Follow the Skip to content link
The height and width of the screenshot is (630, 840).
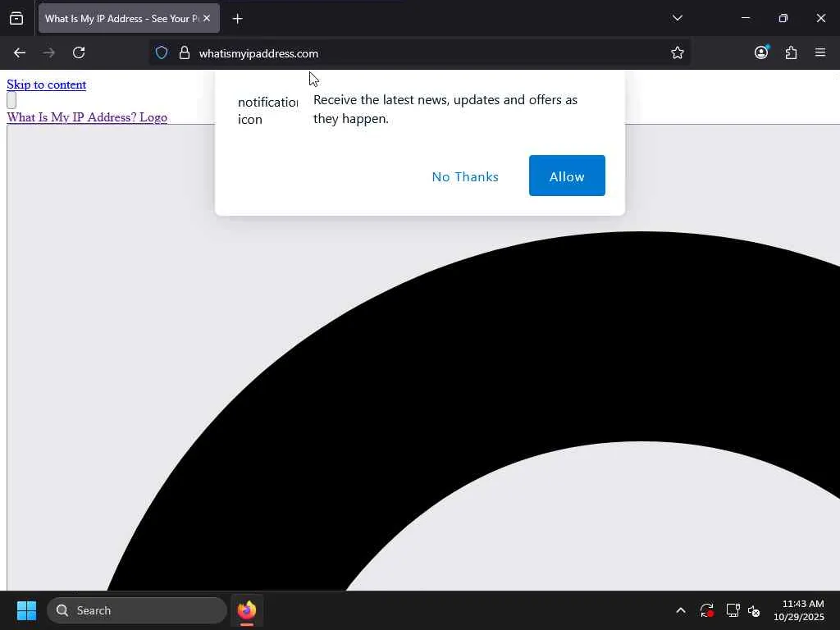pos(47,84)
